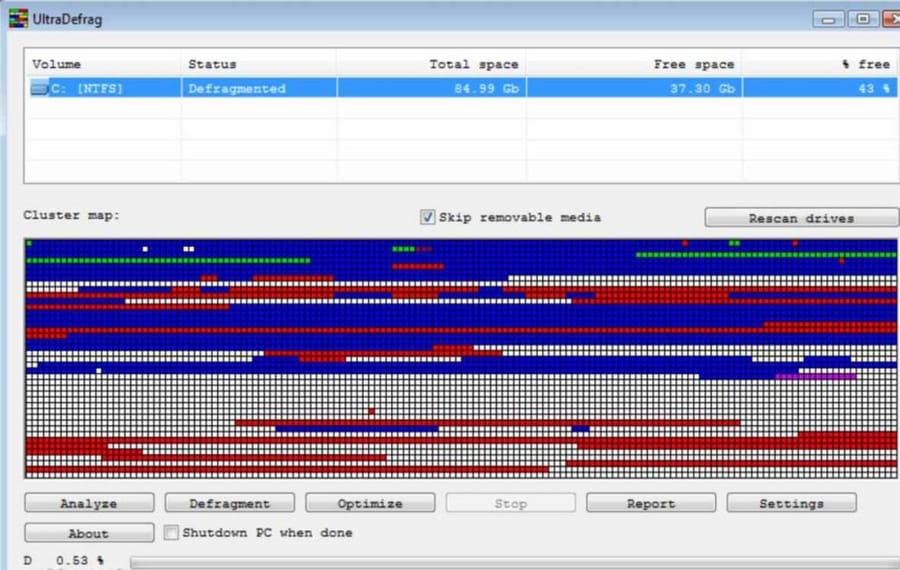The height and width of the screenshot is (570, 900).
Task: Start disk analysis with Analyze button
Action: [x=89, y=503]
